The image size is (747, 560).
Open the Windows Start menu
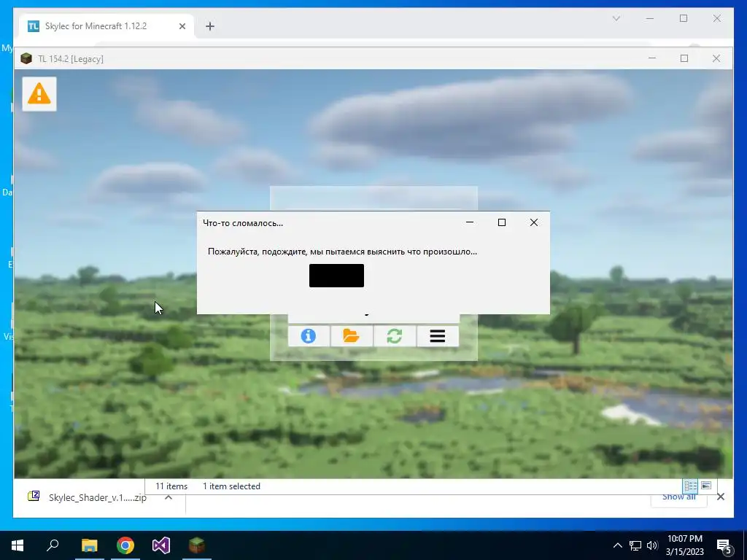coord(18,545)
